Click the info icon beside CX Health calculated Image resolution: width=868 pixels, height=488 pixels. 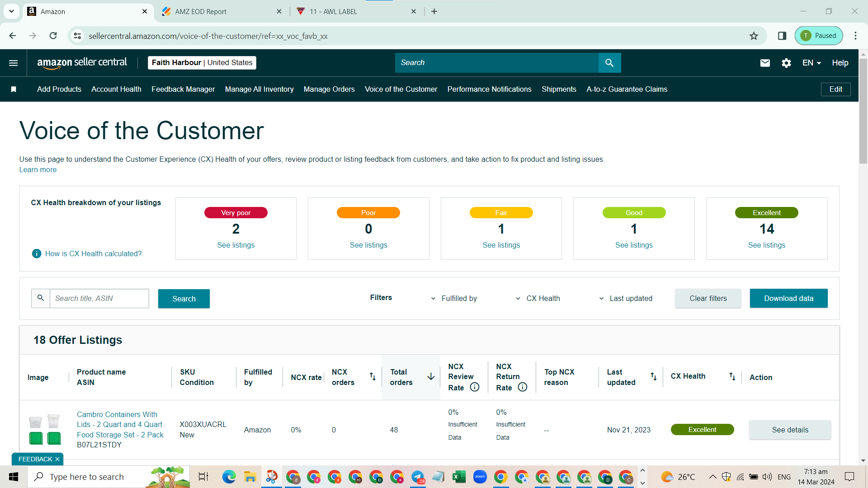click(x=37, y=253)
